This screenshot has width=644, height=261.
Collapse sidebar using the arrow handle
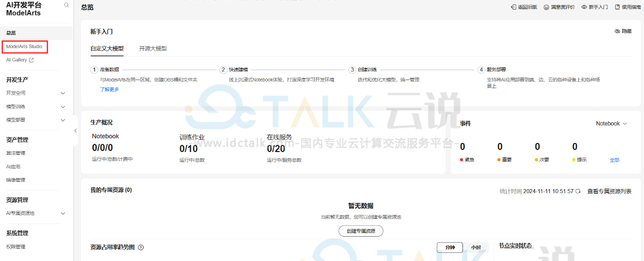(x=76, y=130)
